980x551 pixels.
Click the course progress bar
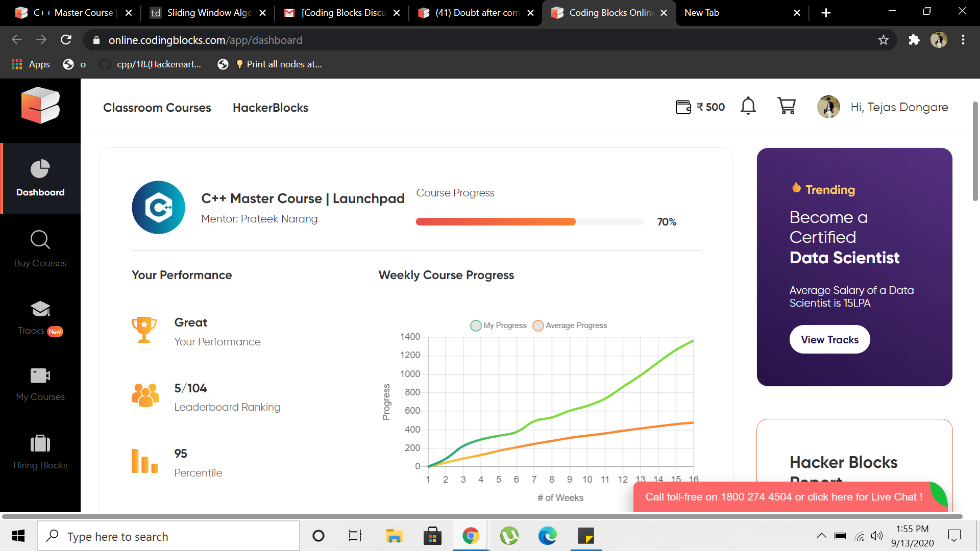point(529,221)
